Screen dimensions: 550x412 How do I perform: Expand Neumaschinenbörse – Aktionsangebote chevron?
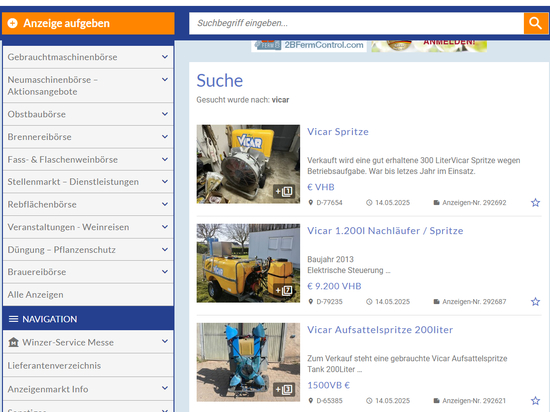[165, 79]
